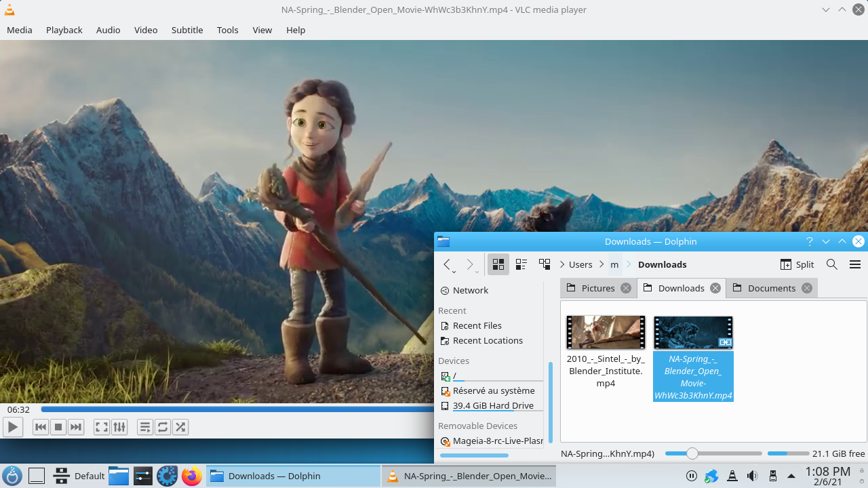Toggle loop mode in VLC
Viewport: 868px width, 488px height.
point(163,427)
